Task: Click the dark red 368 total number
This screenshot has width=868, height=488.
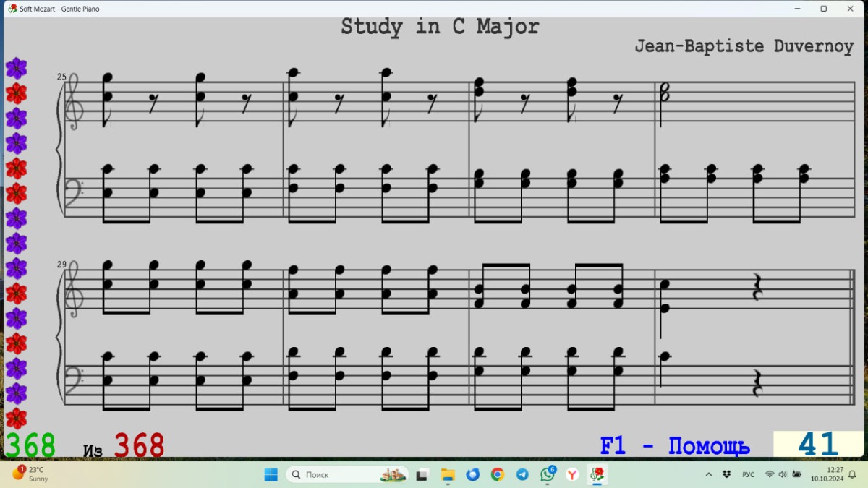Action: click(x=139, y=446)
